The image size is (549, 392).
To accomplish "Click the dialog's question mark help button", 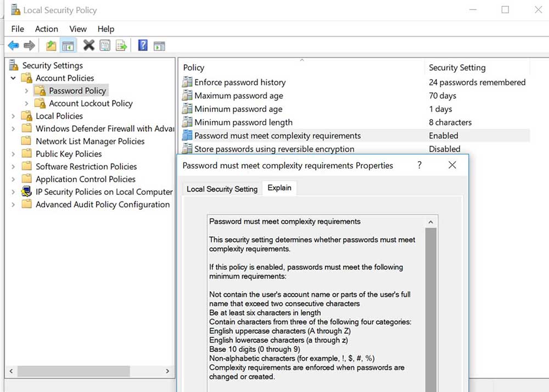I will pyautogui.click(x=419, y=165).
